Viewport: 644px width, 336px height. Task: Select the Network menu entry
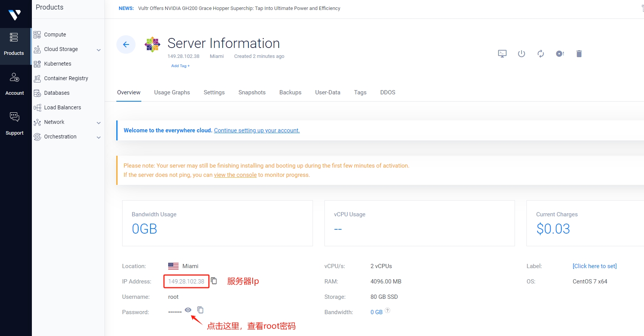click(54, 122)
